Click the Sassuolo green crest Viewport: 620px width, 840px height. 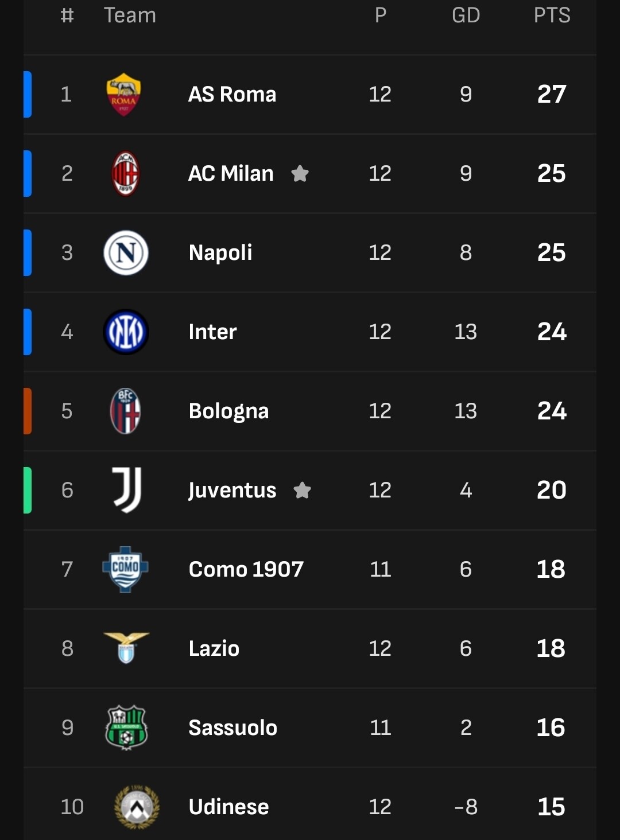coord(126,728)
